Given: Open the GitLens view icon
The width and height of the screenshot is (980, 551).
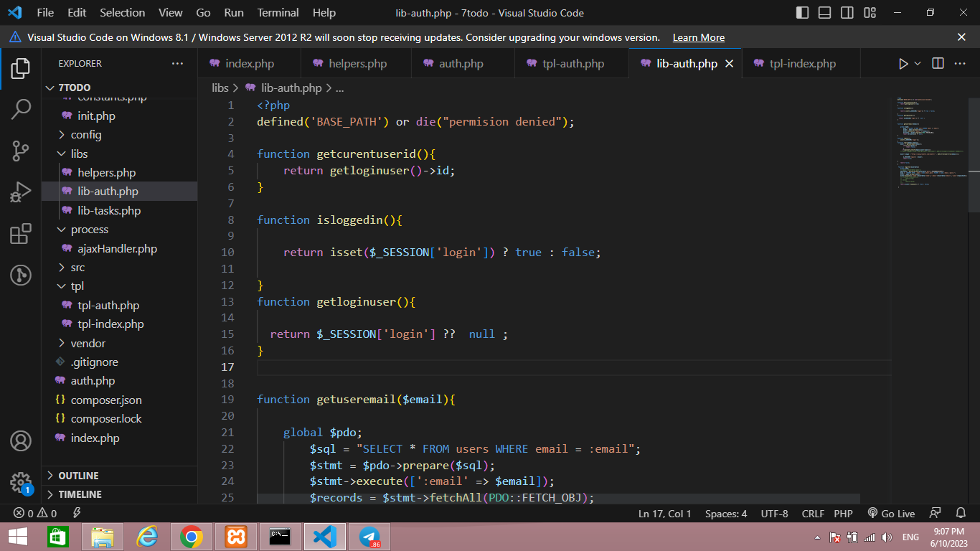Looking at the screenshot, I should click(20, 275).
